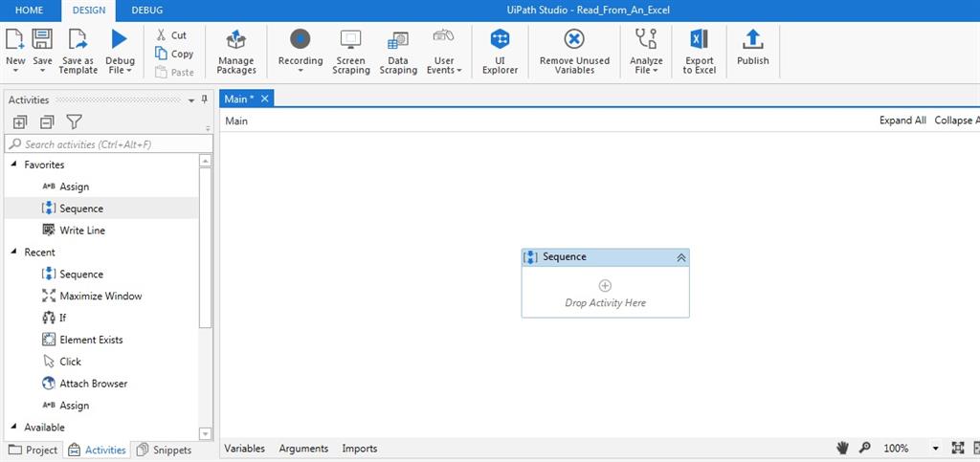Switch to the DEBUG ribbon tab
Viewport: 980px width, 462px height.
(147, 10)
